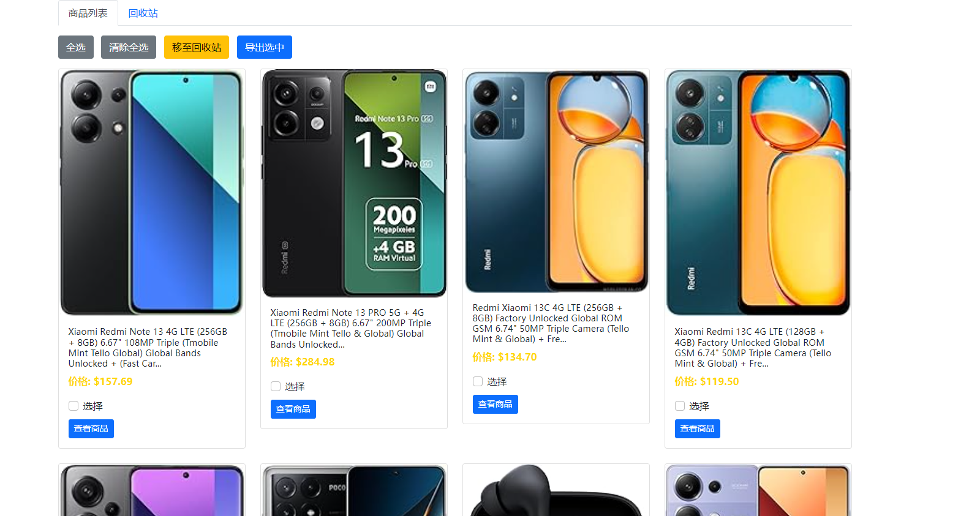980x516 pixels.
Task: Switch to the 商品列表 tab
Action: (88, 13)
